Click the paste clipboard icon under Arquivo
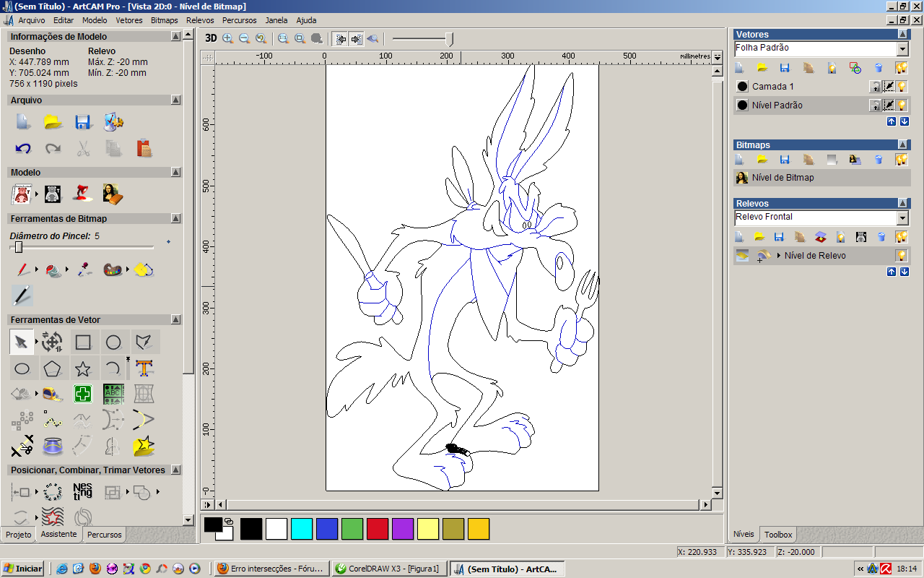This screenshot has width=924, height=578. click(144, 149)
